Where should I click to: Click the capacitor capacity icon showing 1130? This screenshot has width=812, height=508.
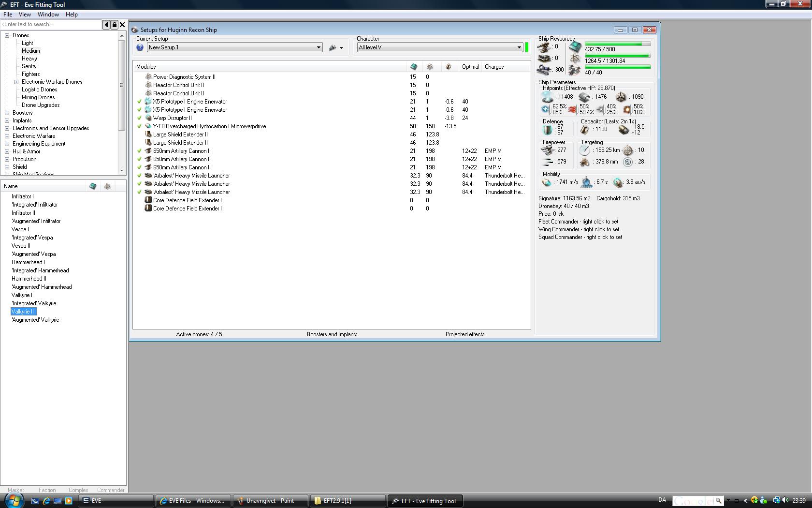[585, 130]
